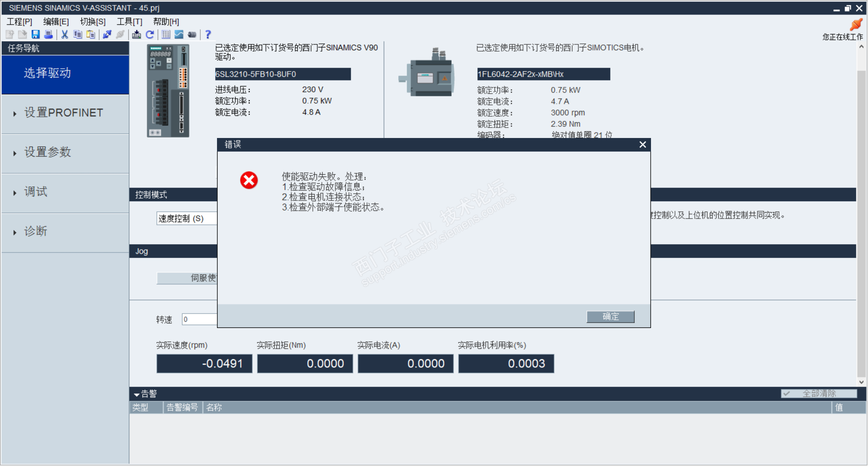Open help with the question mark icon
Screen dimensions: 868x466
point(208,34)
